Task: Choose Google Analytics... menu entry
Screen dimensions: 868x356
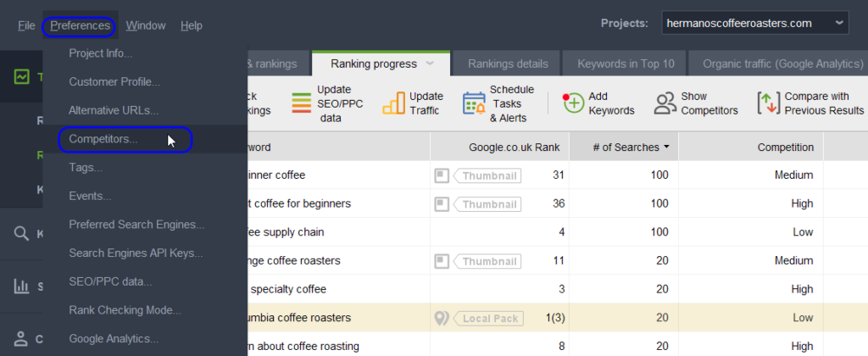Action: pos(114,339)
